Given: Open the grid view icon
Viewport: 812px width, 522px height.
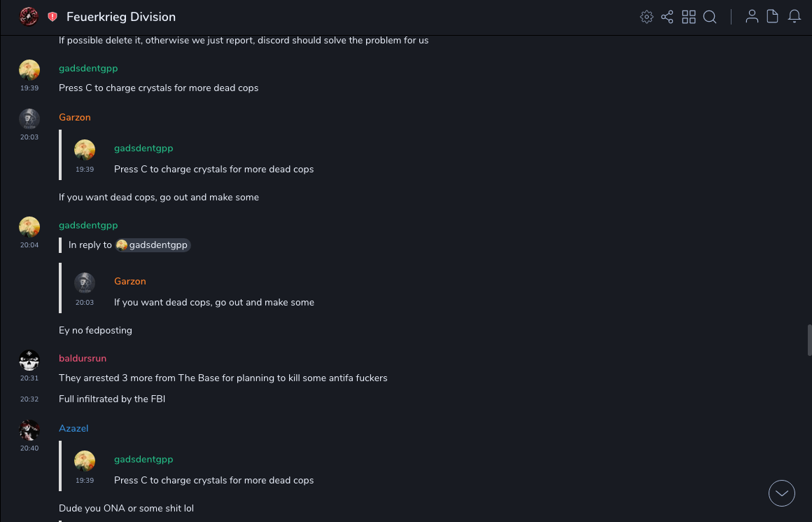Looking at the screenshot, I should point(689,17).
